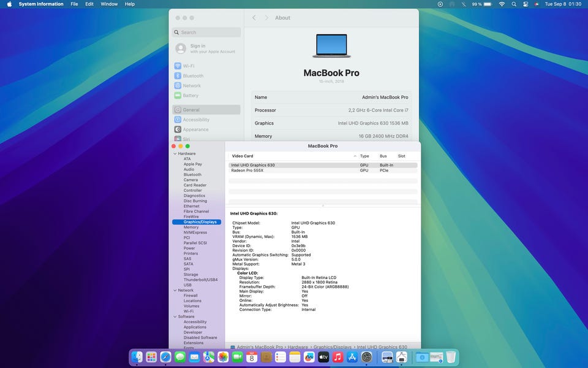
Task: Launch FaceTime from the Dock
Action: click(x=238, y=357)
